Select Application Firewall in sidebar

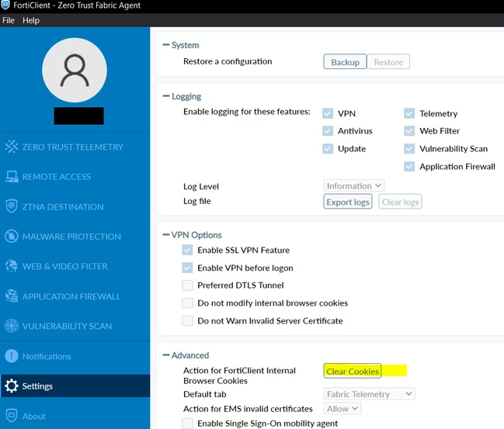pos(75,296)
